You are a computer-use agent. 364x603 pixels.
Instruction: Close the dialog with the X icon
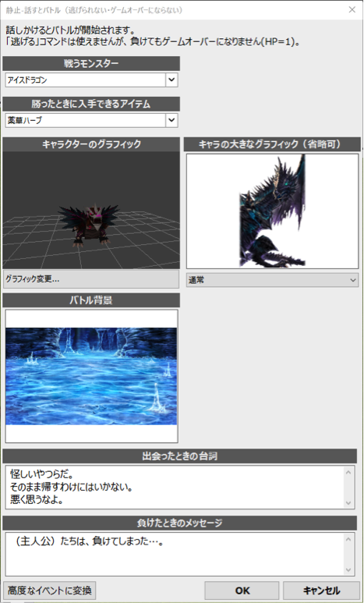click(x=352, y=10)
